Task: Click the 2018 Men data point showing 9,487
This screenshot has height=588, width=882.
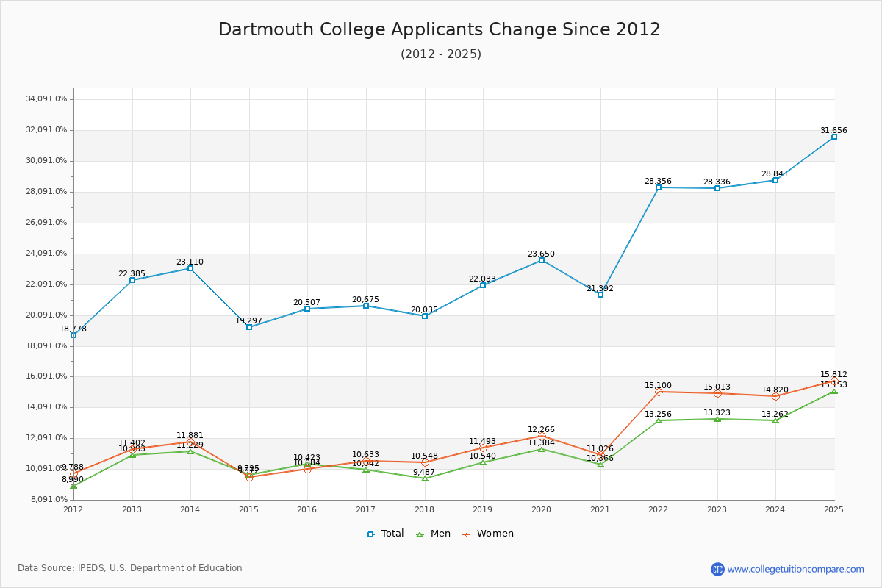Action: click(423, 478)
